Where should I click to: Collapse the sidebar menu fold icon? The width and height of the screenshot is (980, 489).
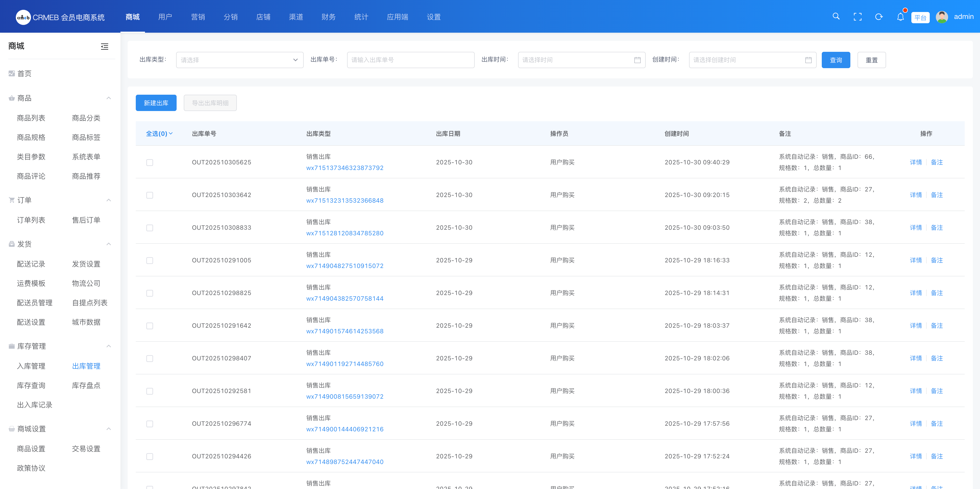click(105, 46)
